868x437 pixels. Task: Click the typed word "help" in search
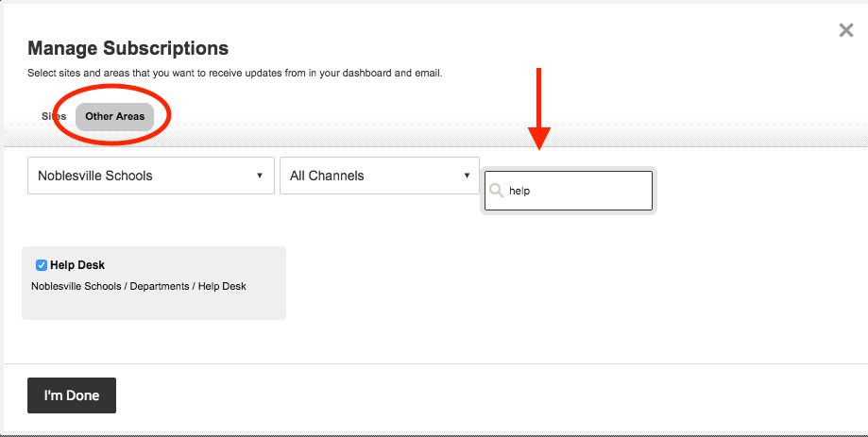(x=519, y=191)
